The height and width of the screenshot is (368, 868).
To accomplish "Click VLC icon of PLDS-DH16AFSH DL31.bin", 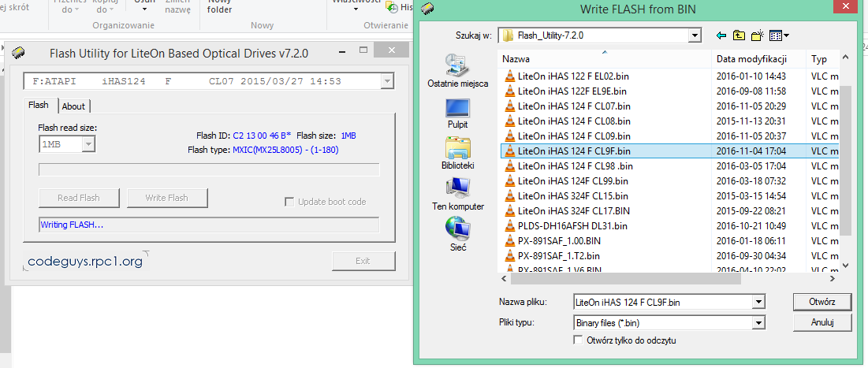I will [510, 226].
